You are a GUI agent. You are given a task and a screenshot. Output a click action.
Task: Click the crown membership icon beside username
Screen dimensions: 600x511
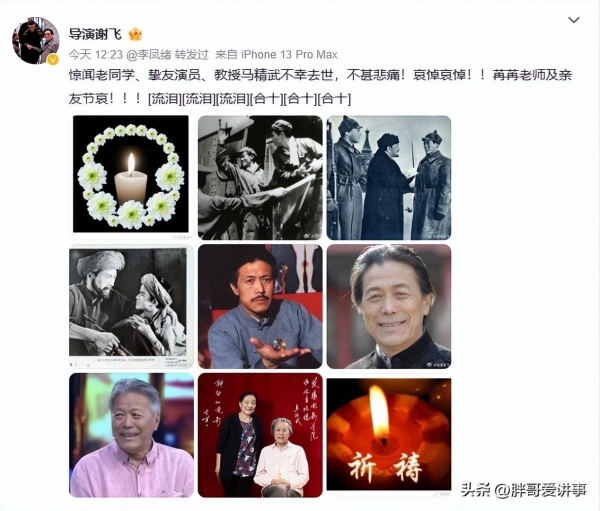click(x=135, y=34)
